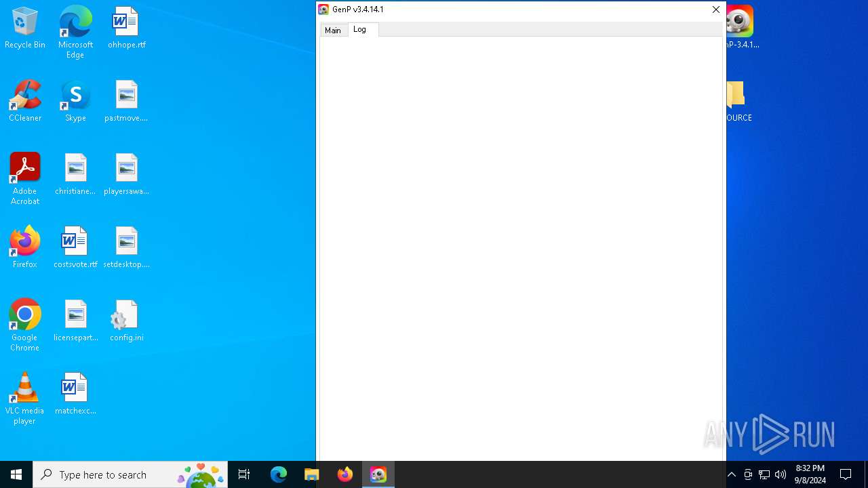Screen dimensions: 868x488
Task: Open Task View from the taskbar
Action: pyautogui.click(x=244, y=474)
